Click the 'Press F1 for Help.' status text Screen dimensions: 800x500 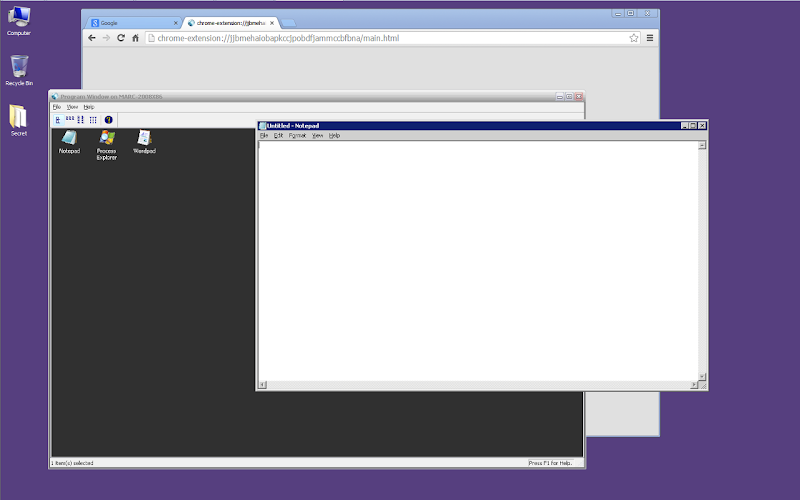550,463
